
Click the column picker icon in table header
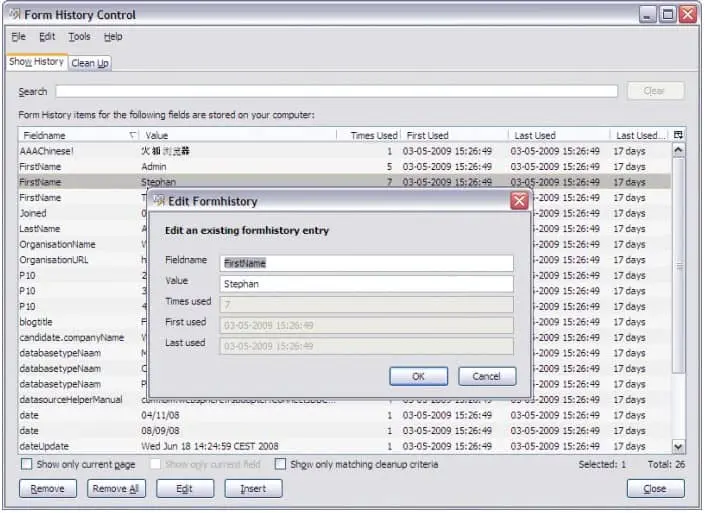pyautogui.click(x=678, y=135)
